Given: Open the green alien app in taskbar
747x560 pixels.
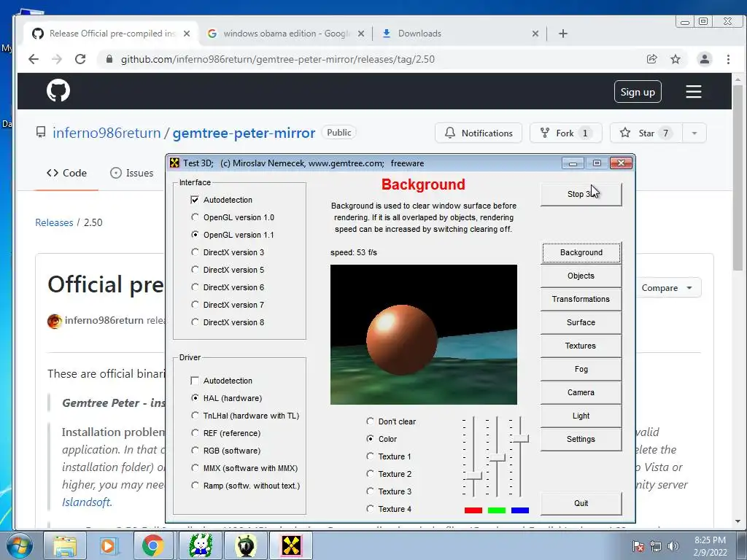Looking at the screenshot, I should 245,545.
